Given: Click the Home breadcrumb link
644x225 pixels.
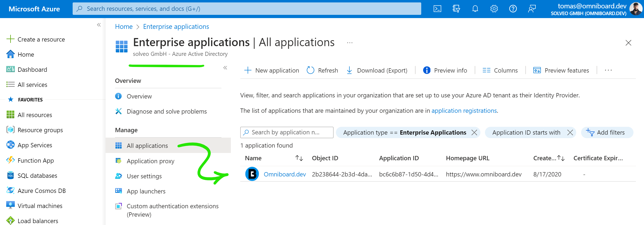Looking at the screenshot, I should point(124,27).
